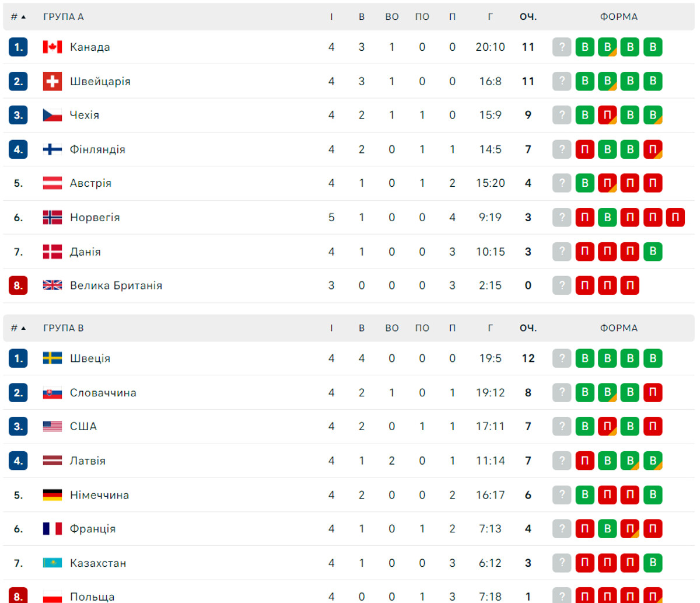
Task: Click the Finland flag icon
Action: (x=52, y=149)
